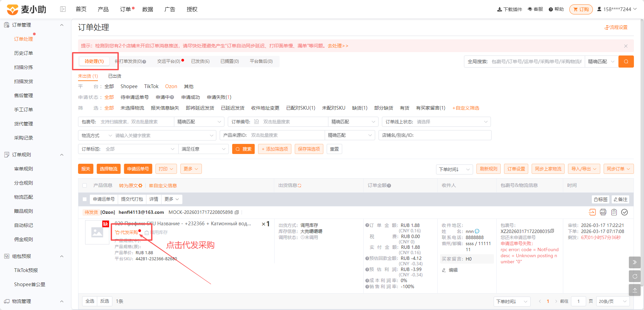Click the floating refresh button
This screenshot has width=644, height=310.
coord(635,276)
